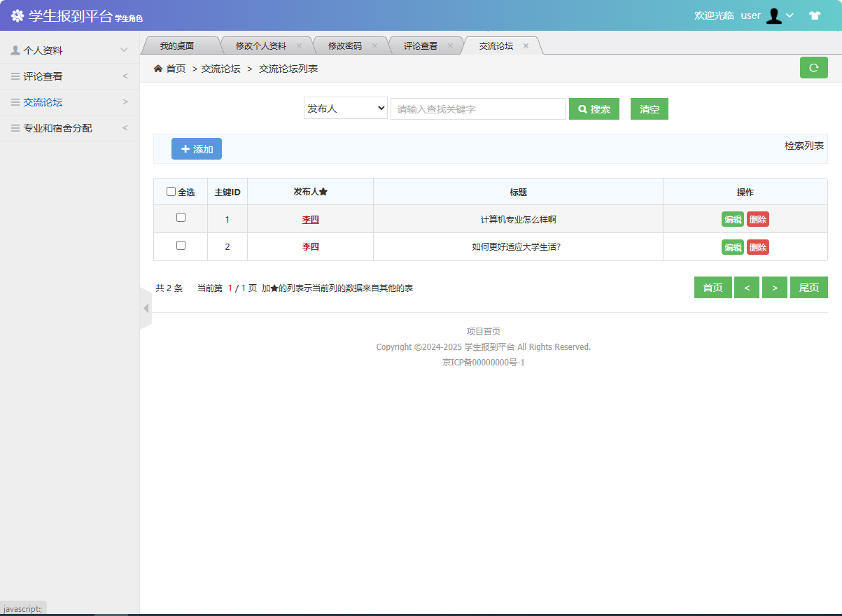Click the shopping bag icon in navbar

[x=815, y=15]
